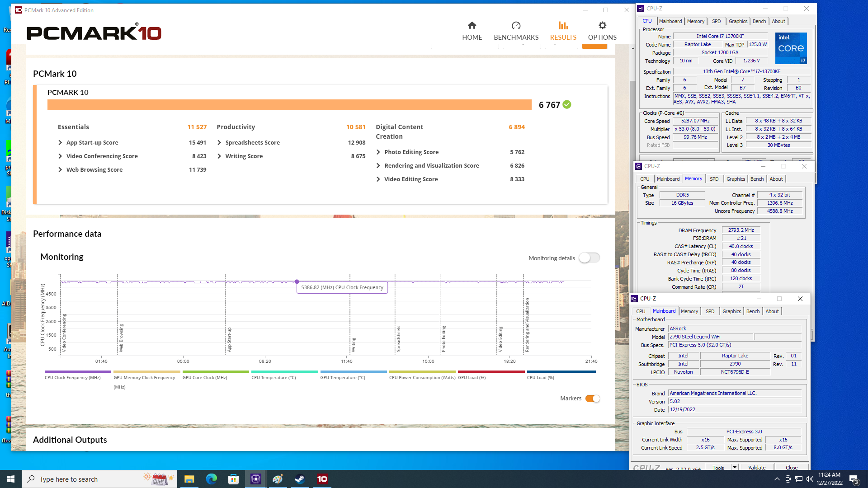Select the SPD tab in the Memory CPU-Z window
Screen dimensions: 868x488
(714, 179)
